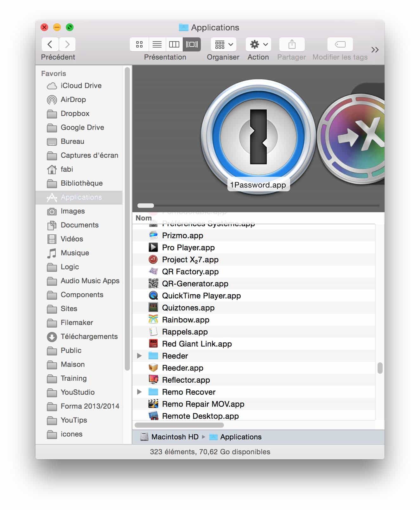Switch to column view mode

tap(174, 44)
